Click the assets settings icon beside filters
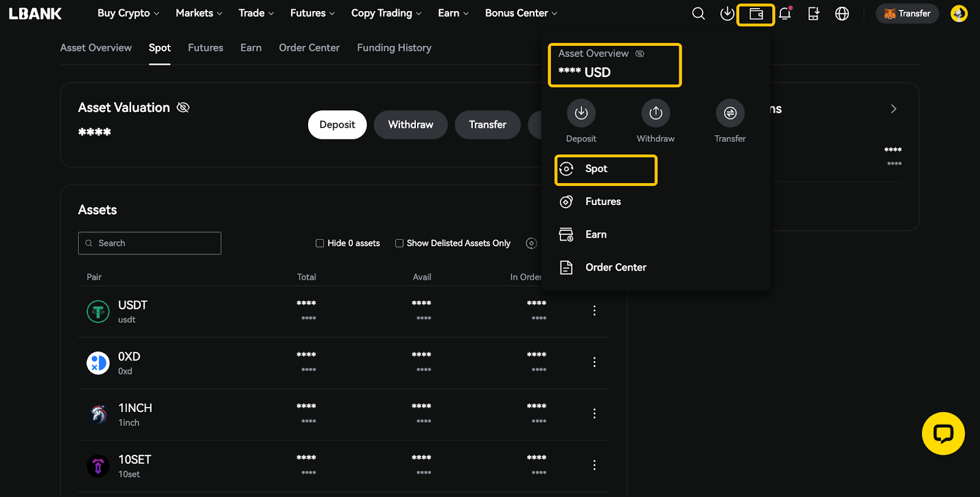This screenshot has width=980, height=497. point(532,243)
